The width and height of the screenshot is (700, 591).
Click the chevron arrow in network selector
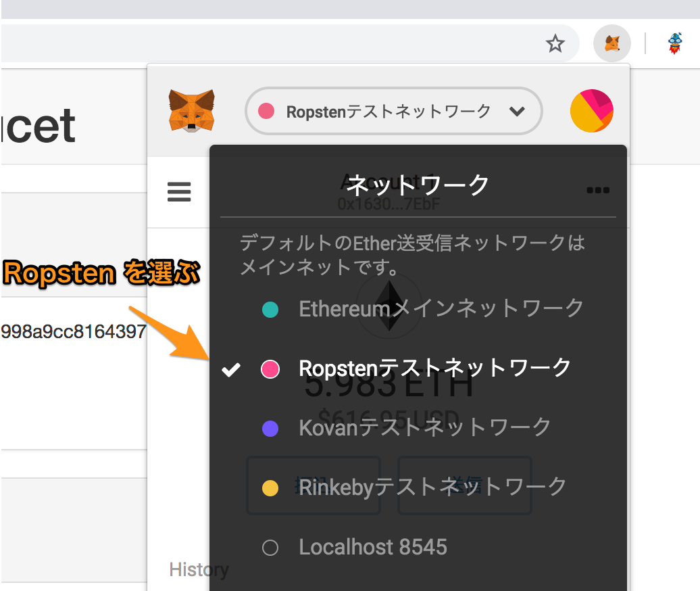tap(517, 111)
